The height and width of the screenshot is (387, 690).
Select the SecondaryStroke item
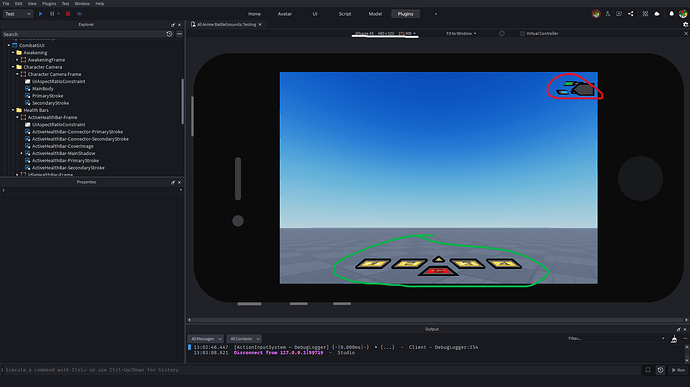(50, 103)
